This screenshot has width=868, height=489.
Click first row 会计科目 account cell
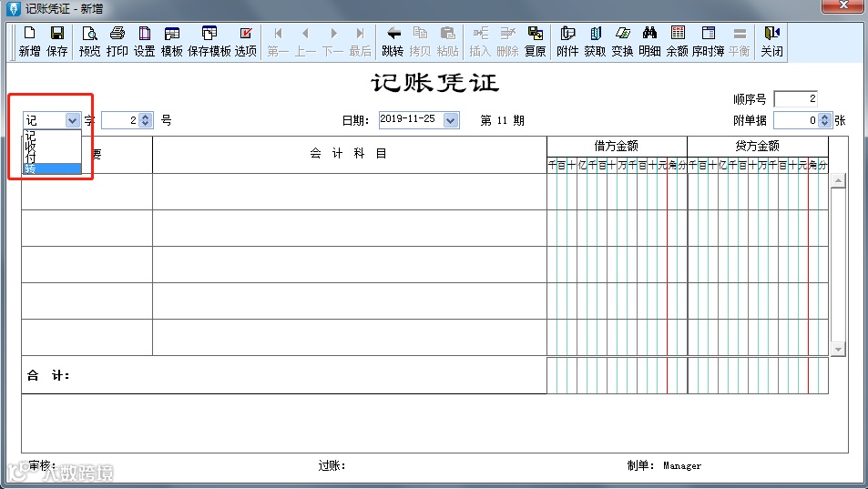coord(350,191)
